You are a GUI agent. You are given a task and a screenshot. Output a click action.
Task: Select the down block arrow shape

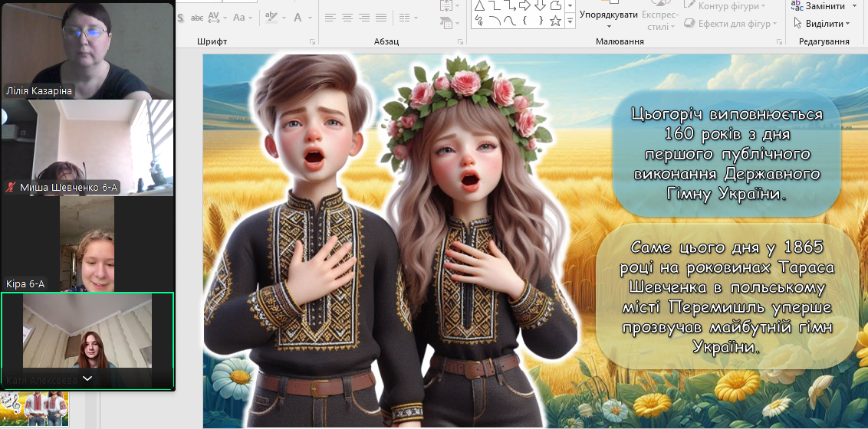[540, 5]
